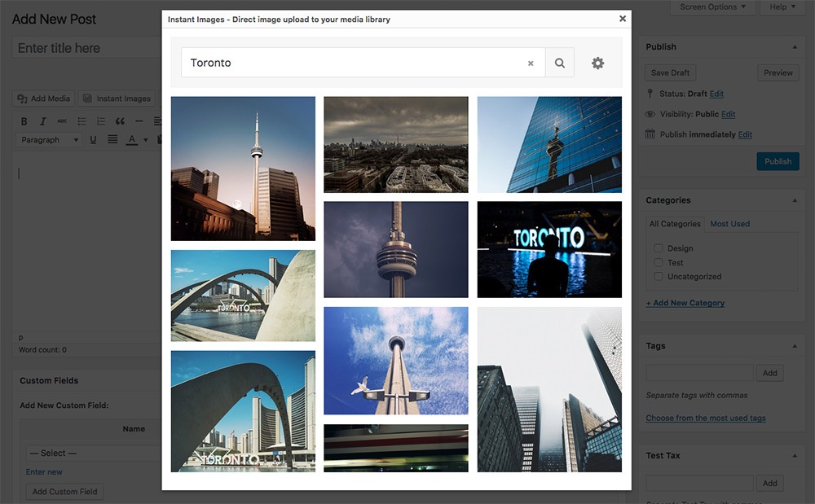Image resolution: width=815 pixels, height=504 pixels.
Task: Click the Add button in Test Tax panel
Action: tap(770, 484)
